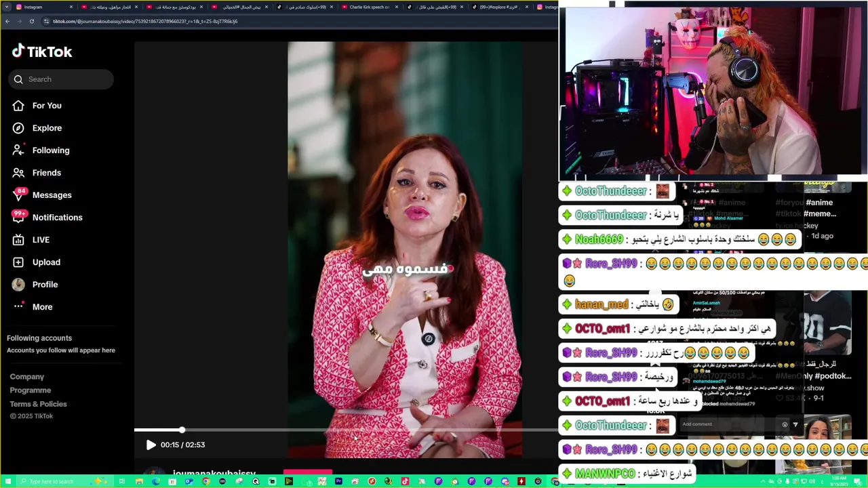Switch to the Charlie Kirk speech tab

click(x=370, y=7)
